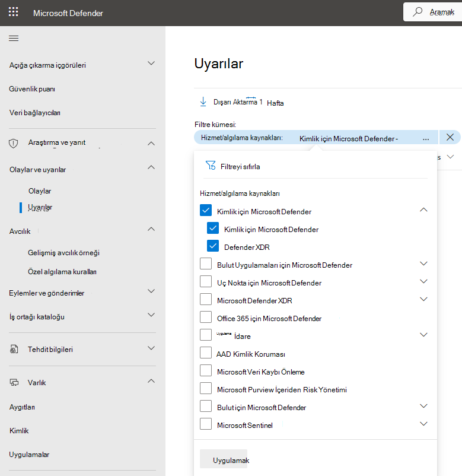The height and width of the screenshot is (476, 462).
Task: Open Gelişmiş avcılık örneği
Action: 63,253
